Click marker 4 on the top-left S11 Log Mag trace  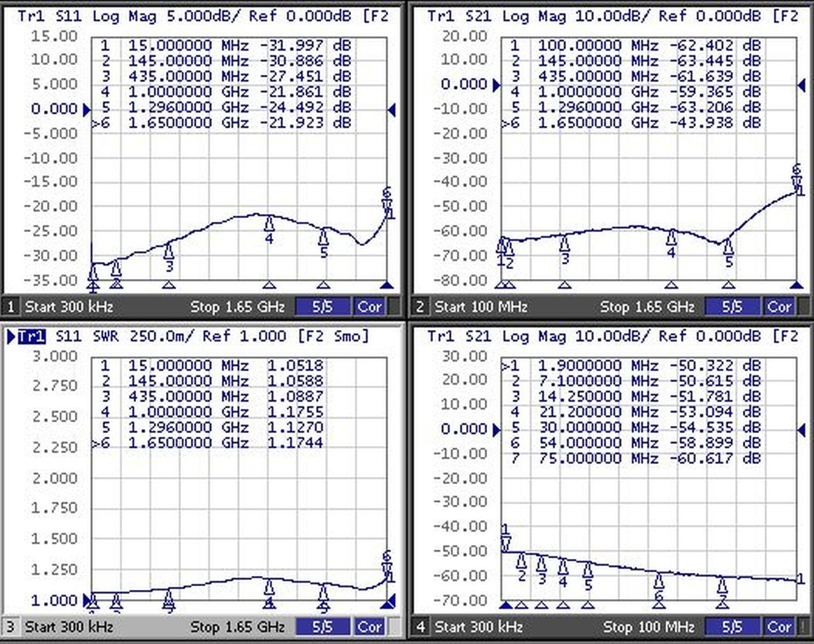click(269, 225)
